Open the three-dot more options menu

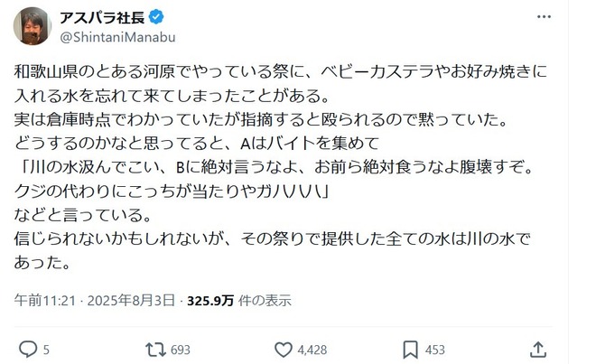[x=544, y=16]
